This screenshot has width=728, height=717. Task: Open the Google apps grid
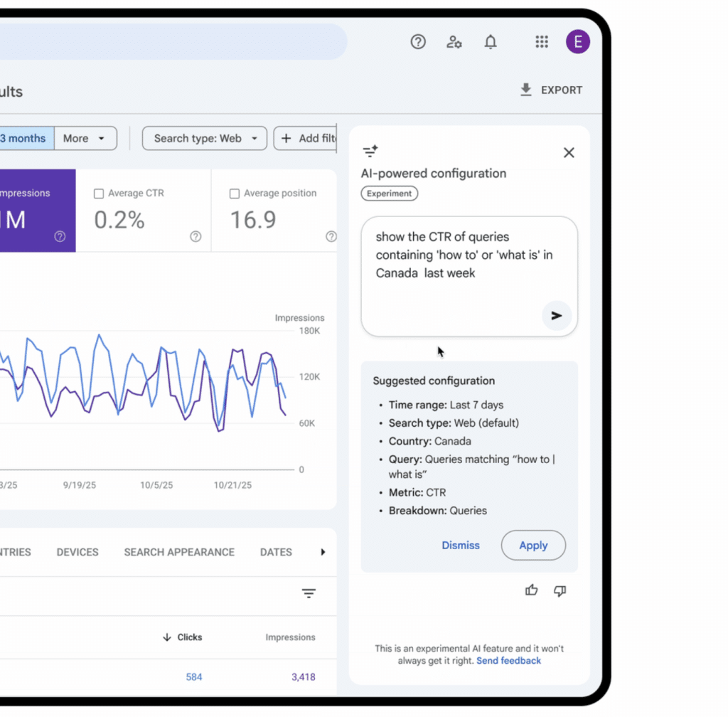(542, 42)
